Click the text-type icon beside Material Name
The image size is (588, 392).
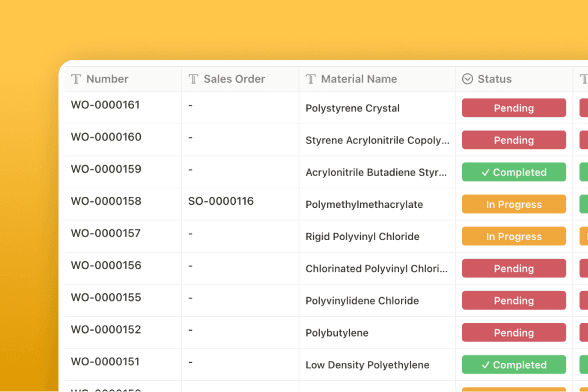[311, 79]
